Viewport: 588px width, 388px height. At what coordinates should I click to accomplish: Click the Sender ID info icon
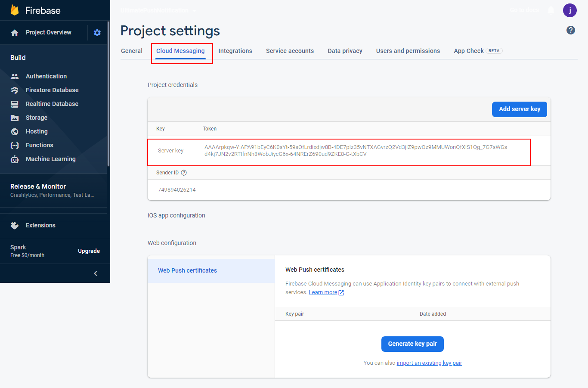[x=184, y=173]
